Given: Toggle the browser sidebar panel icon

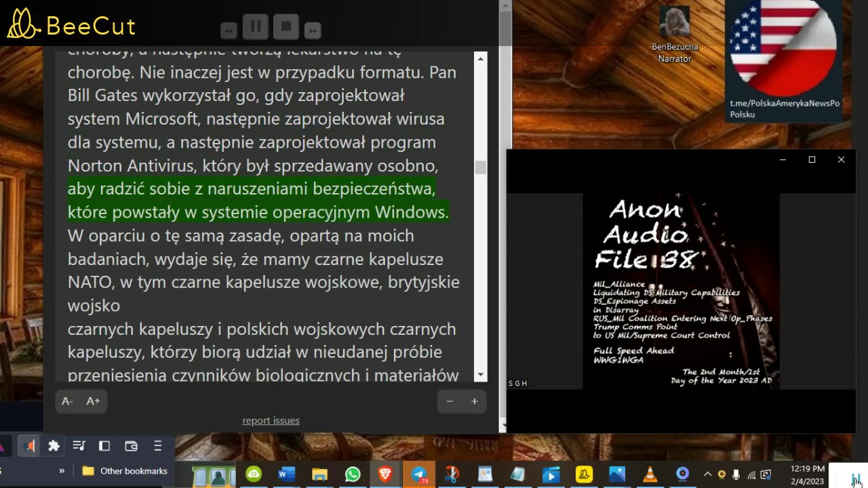Looking at the screenshot, I should click(104, 446).
